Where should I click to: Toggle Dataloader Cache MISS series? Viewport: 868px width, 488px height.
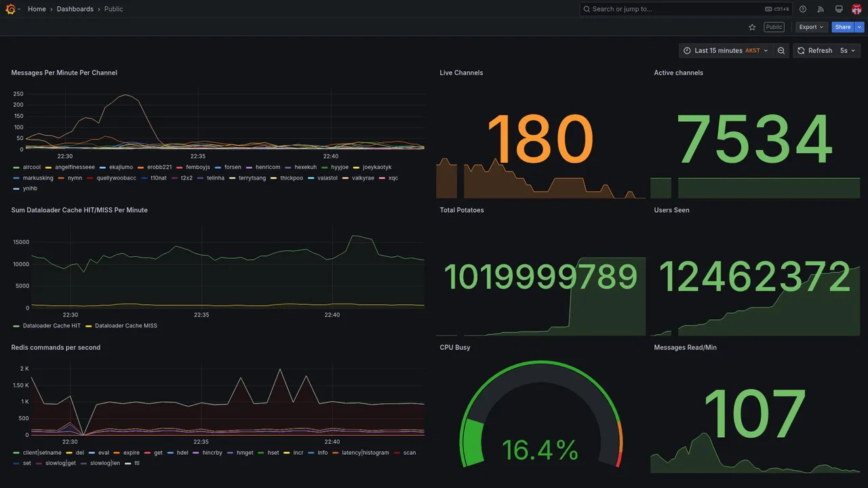click(x=126, y=325)
